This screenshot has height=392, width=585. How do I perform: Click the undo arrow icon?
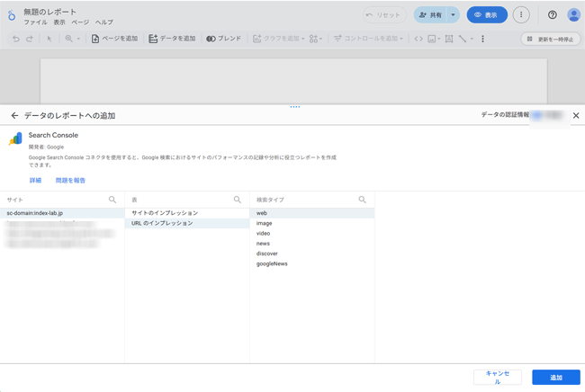(x=15, y=39)
